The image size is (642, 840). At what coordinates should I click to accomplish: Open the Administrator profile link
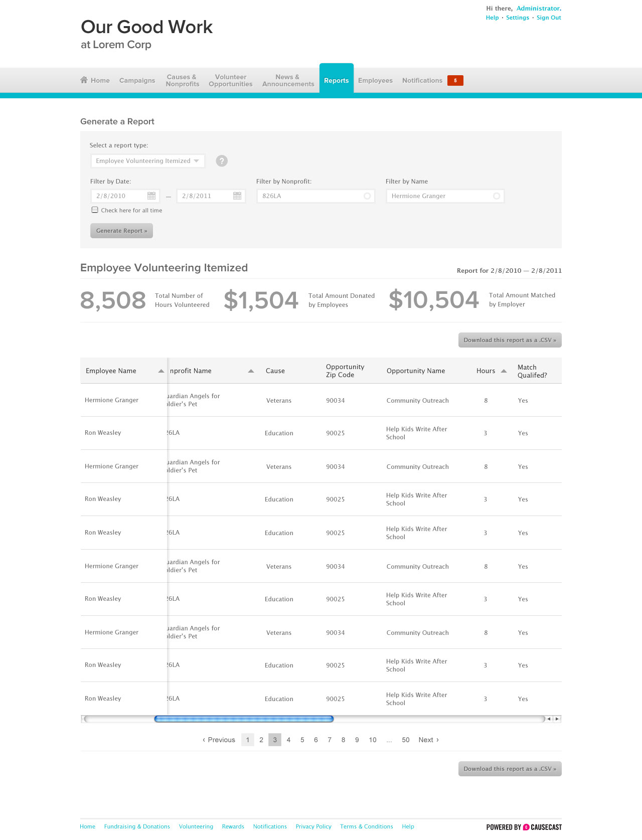(x=538, y=9)
